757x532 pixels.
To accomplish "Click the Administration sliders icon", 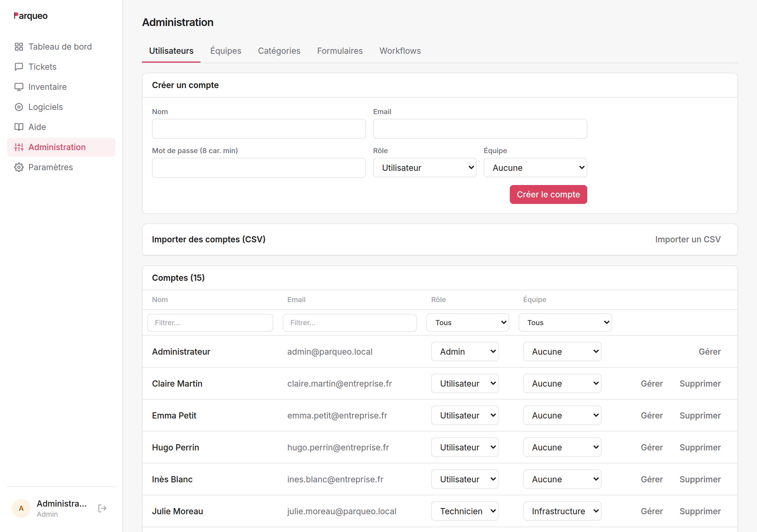I will click(x=19, y=147).
